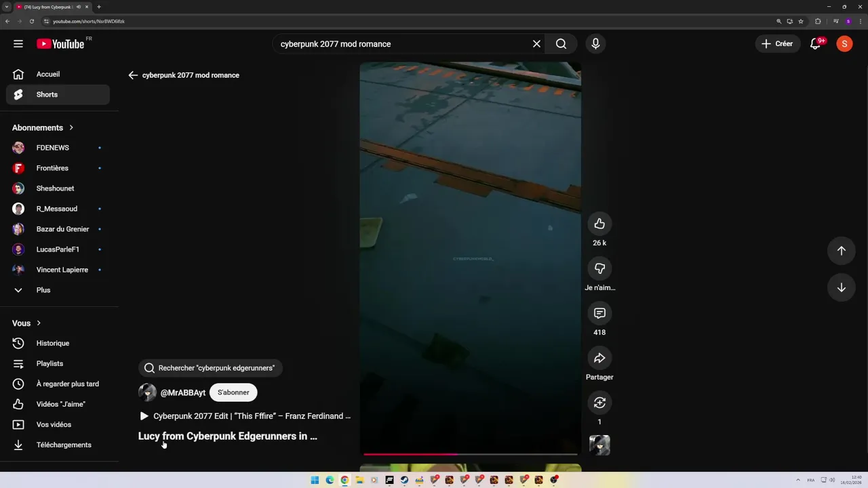This screenshot has width=868, height=488.
Task: Expand the Vous section
Action: (27, 323)
